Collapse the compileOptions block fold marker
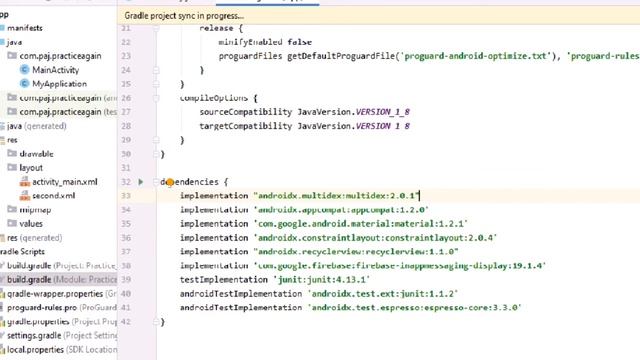This screenshot has height=360, width=640. pos(156,98)
